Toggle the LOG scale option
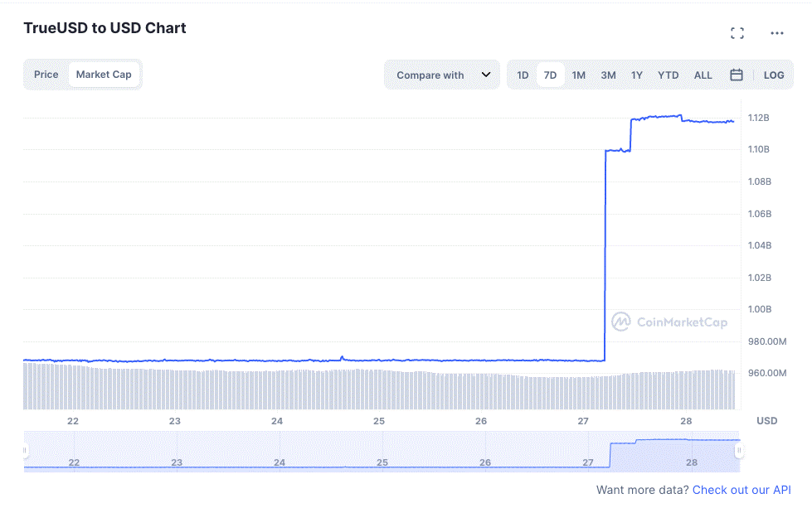Image resolution: width=812 pixels, height=513 pixels. click(774, 75)
